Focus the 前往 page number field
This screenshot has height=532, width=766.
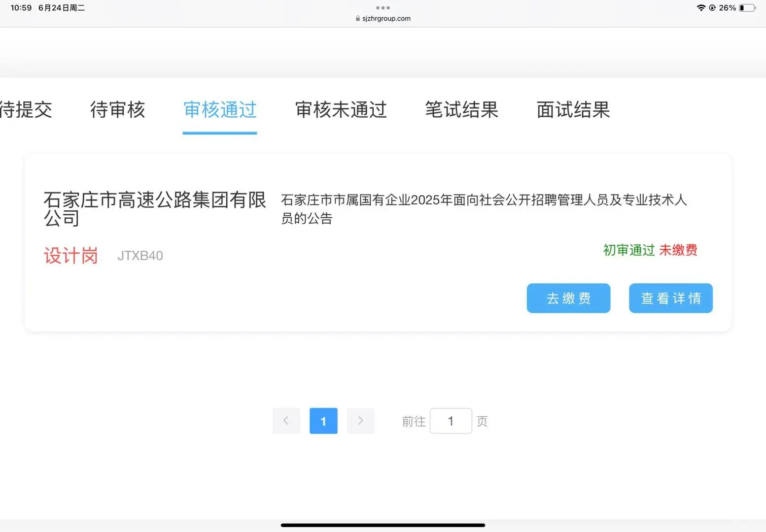coord(451,421)
